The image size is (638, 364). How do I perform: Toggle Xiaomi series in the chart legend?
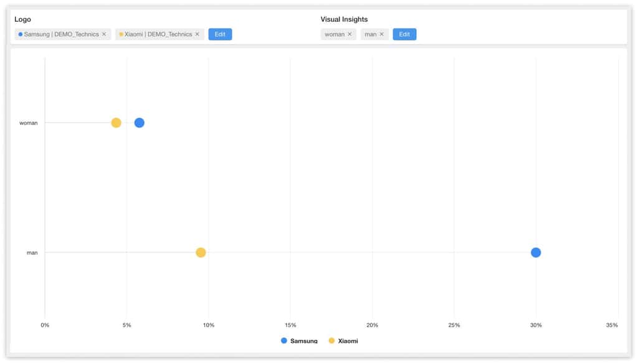click(x=343, y=341)
